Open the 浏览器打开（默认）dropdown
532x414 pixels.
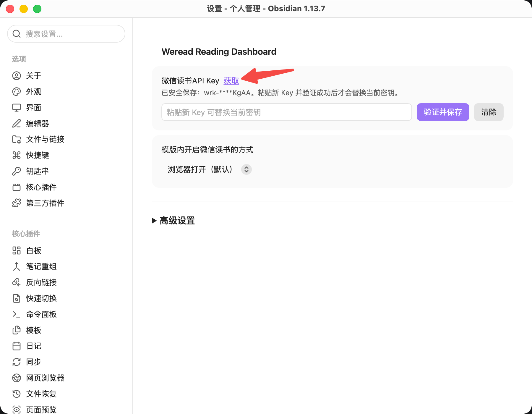209,169
